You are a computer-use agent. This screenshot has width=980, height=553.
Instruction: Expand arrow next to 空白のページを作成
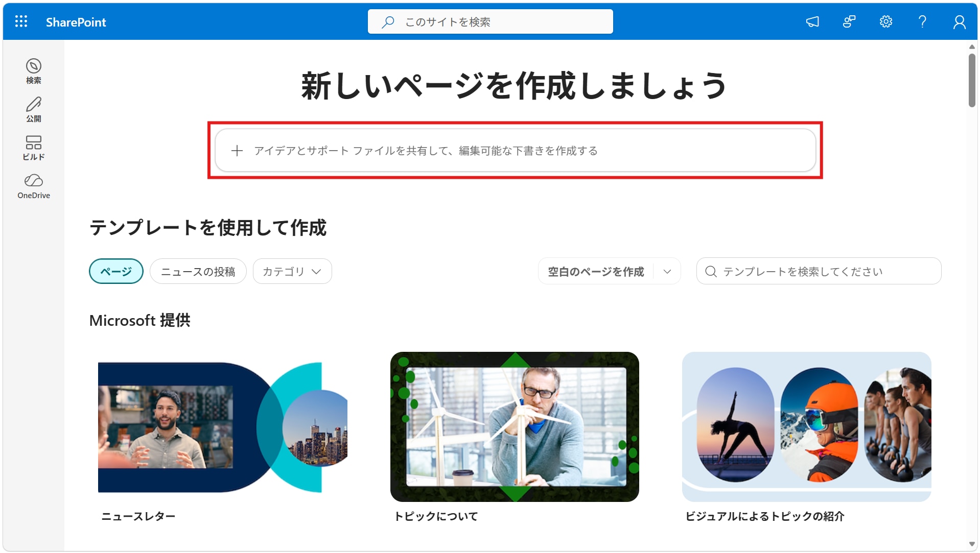click(667, 271)
